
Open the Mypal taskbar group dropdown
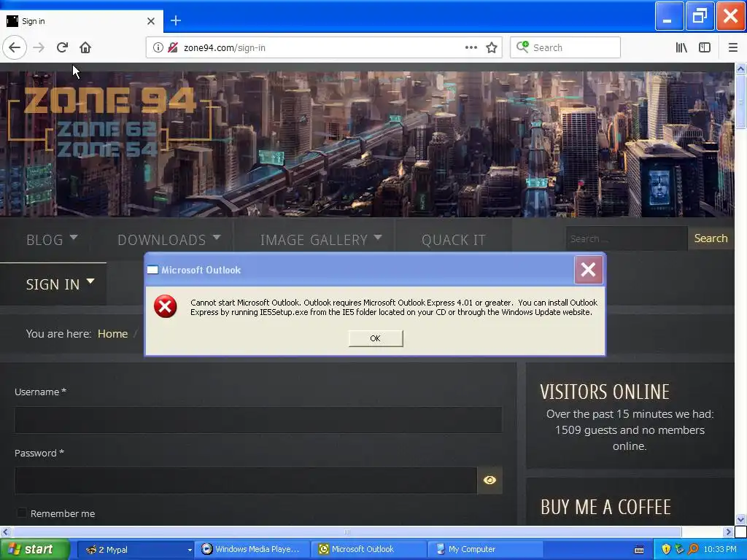coord(190,550)
